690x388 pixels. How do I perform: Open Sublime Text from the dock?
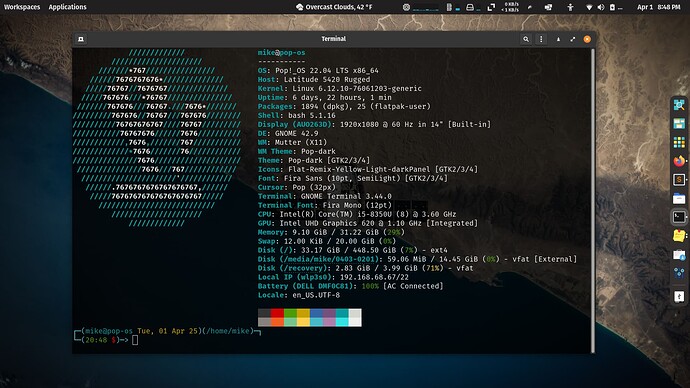point(679,179)
